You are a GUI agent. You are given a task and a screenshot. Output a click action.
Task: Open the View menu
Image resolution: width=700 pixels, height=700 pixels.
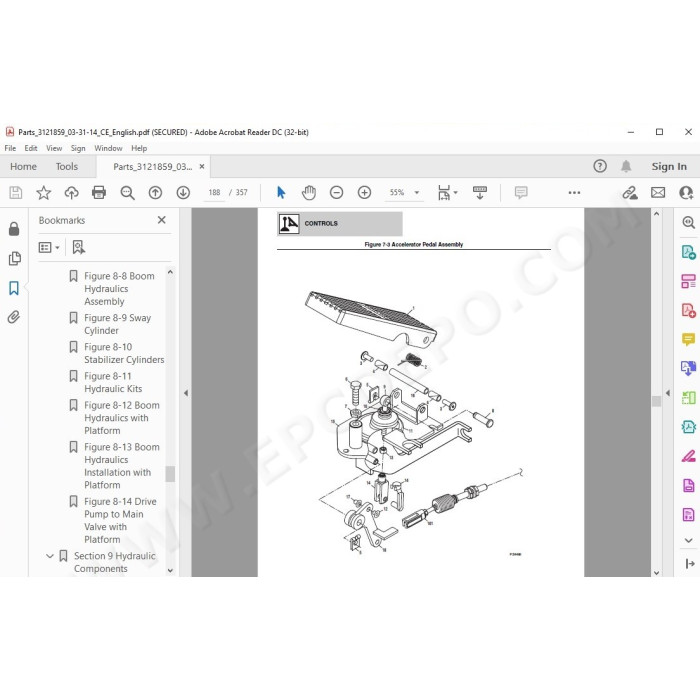pyautogui.click(x=54, y=148)
